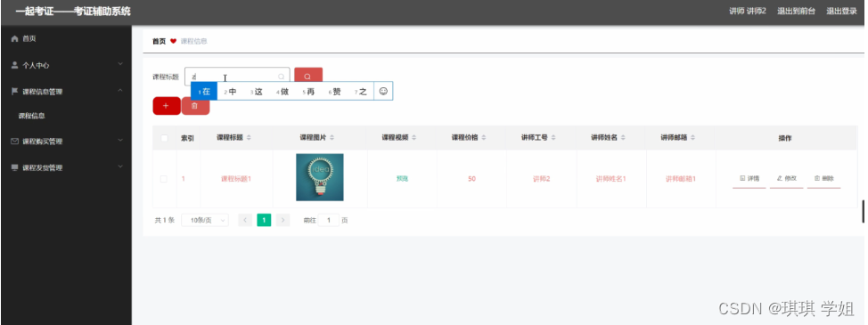Click the 课程标题 search input field
The image size is (868, 325).
(x=237, y=77)
